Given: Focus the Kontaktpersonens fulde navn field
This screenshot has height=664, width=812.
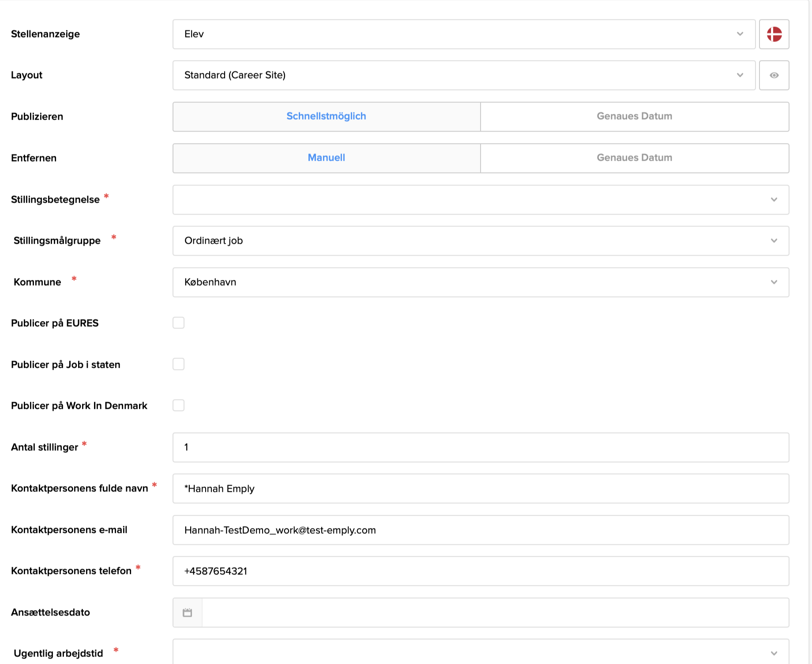Looking at the screenshot, I should point(480,488).
